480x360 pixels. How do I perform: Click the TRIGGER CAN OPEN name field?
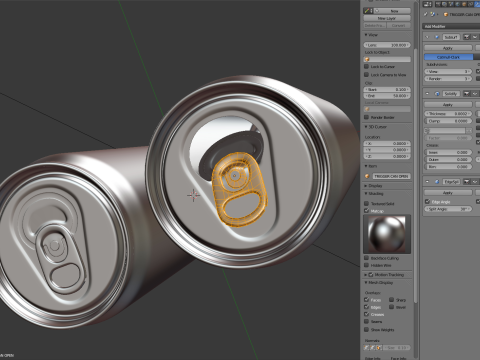pos(391,176)
